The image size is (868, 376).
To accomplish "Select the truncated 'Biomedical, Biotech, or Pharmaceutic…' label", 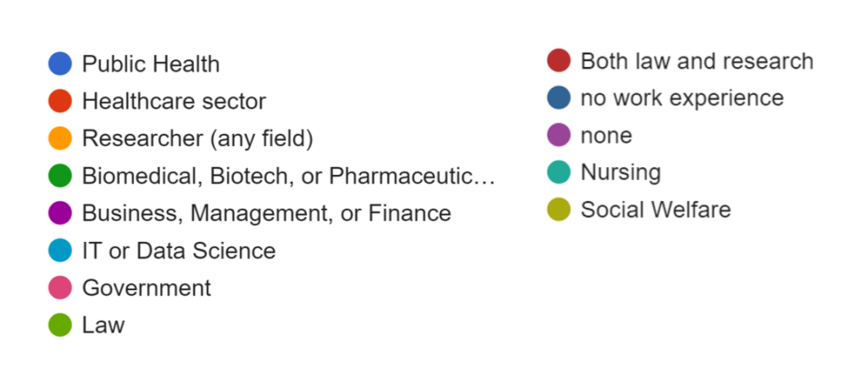I will click(x=288, y=176).
